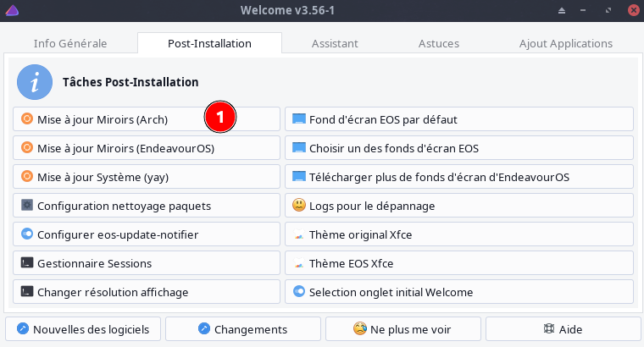Run Mise à jour Miroirs (EndeavourOS)
The width and height of the screenshot is (644, 347).
coord(147,148)
